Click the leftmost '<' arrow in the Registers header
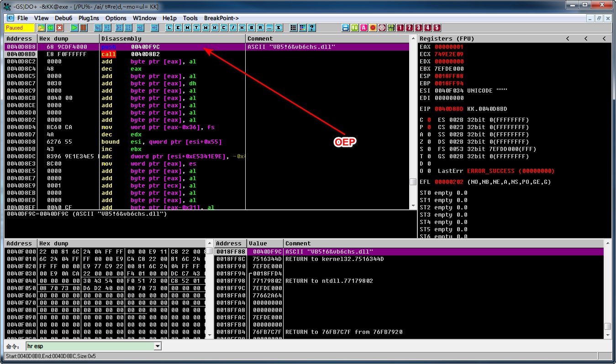Screen dimensions: 616x364 pyautogui.click(x=568, y=39)
